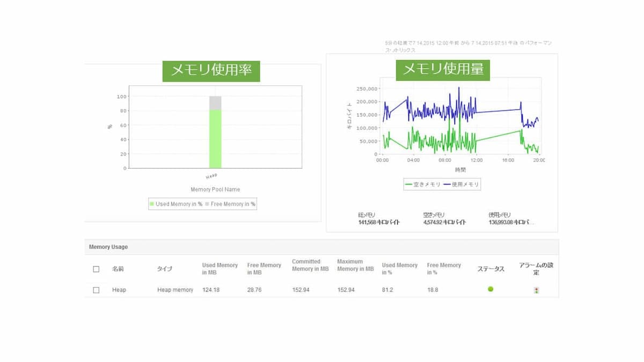The image size is (644, 362).
Task: Toggle the select-all checkbox in table header
Action: (x=96, y=269)
